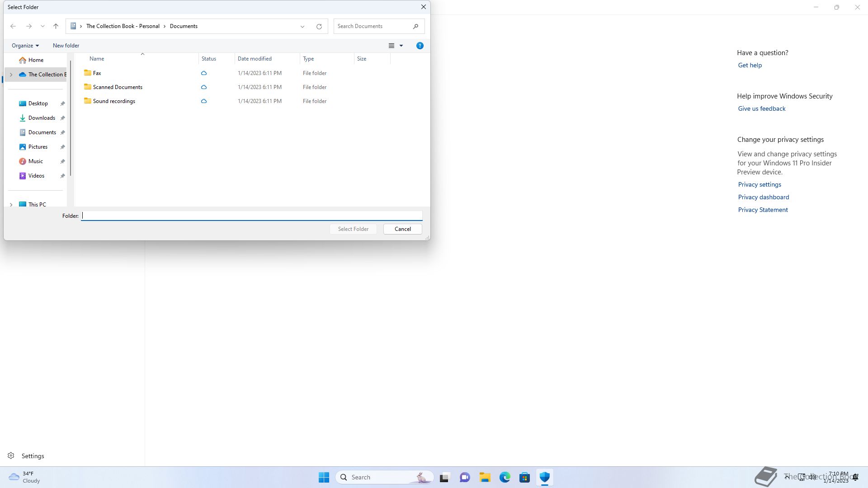Viewport: 868px width, 488px height.
Task: Open the address bar history dropdown
Action: coord(302,26)
